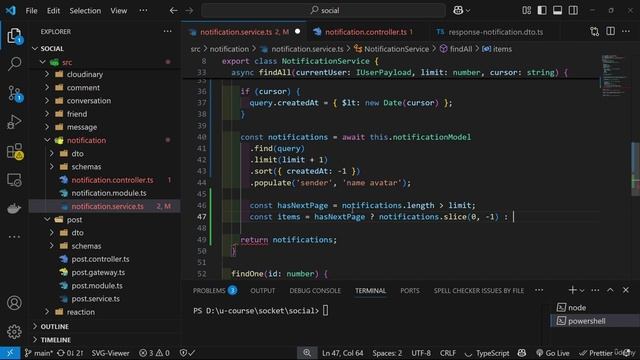This screenshot has width=640, height=360.
Task: Expand the comment folder
Action: (47, 87)
